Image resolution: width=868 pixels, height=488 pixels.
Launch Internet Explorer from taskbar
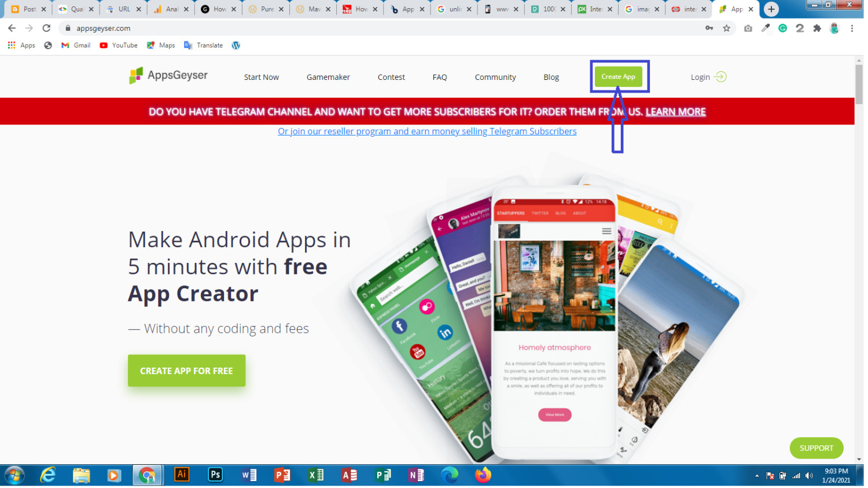pyautogui.click(x=48, y=476)
